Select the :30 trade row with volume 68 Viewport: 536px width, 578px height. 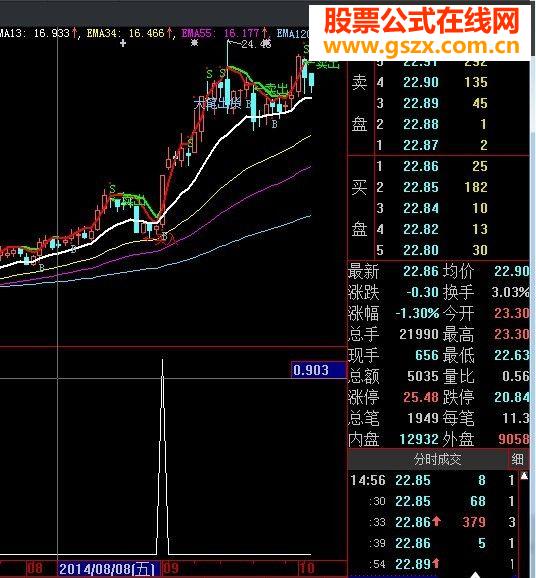click(x=433, y=501)
